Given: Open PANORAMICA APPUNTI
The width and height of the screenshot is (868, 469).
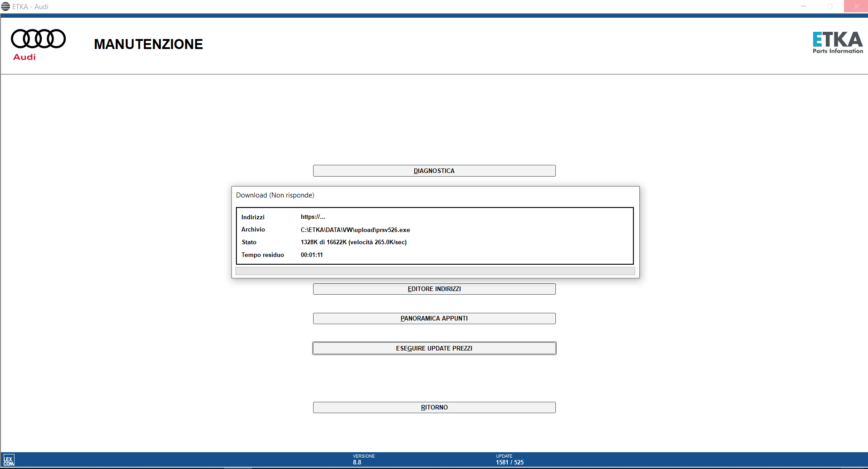Looking at the screenshot, I should tap(434, 318).
